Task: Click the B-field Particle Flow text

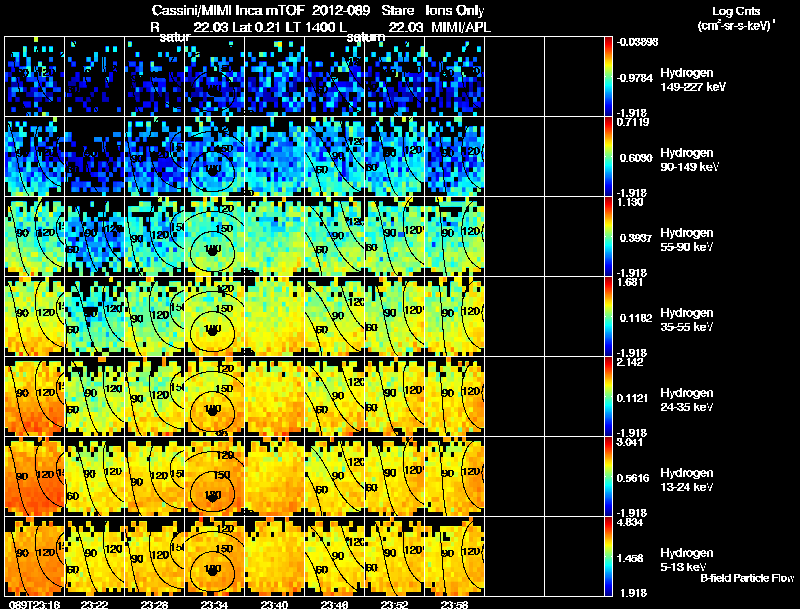Action: [747, 578]
